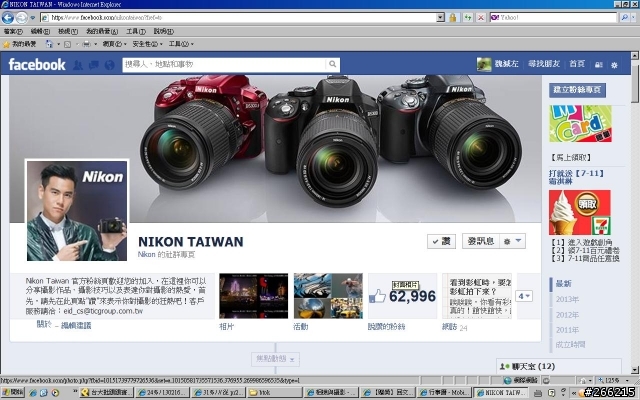The height and width of the screenshot is (400, 640).
Task: Jump to 成立時間 in the timeline
Action: pyautogui.click(x=570, y=345)
